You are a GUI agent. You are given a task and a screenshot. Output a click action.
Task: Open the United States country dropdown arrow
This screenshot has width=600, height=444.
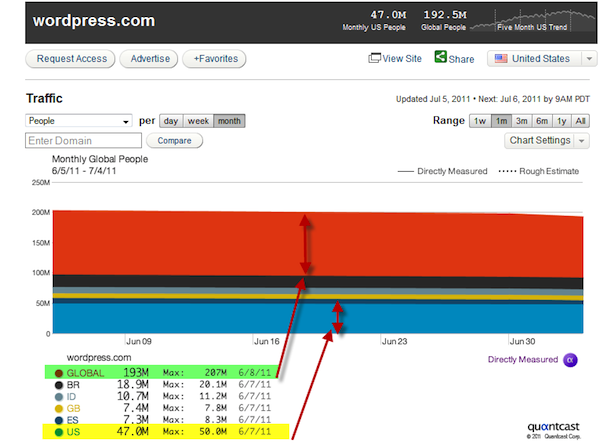pos(589,59)
